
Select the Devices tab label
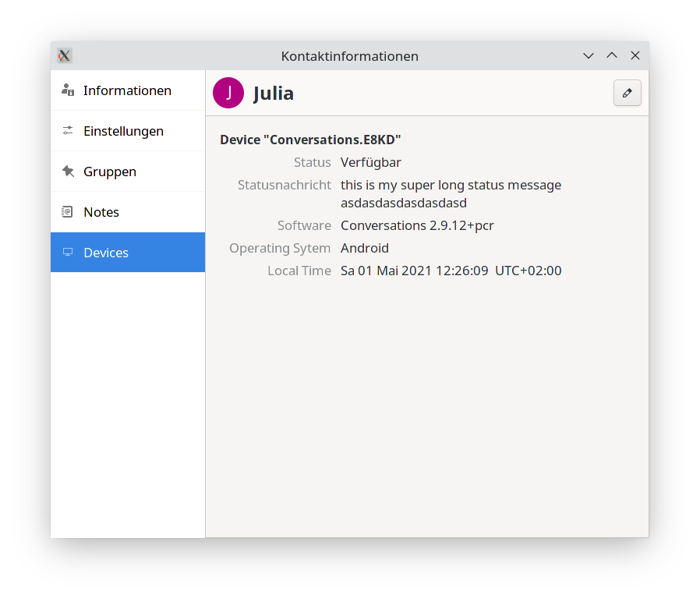pyautogui.click(x=106, y=253)
